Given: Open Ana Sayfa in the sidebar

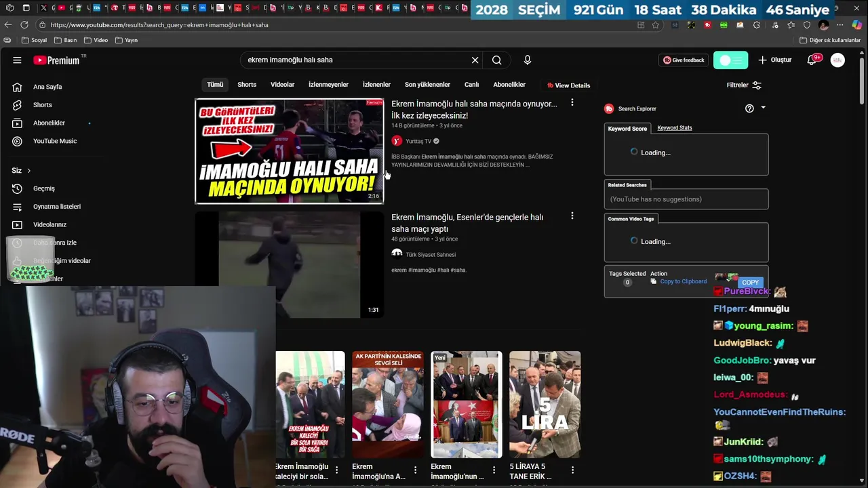Looking at the screenshot, I should [47, 87].
